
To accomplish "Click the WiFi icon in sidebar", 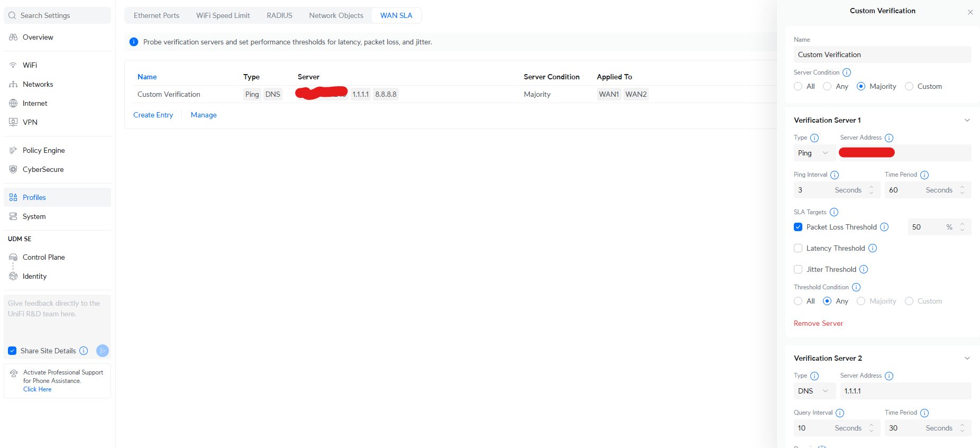I will 13,65.
